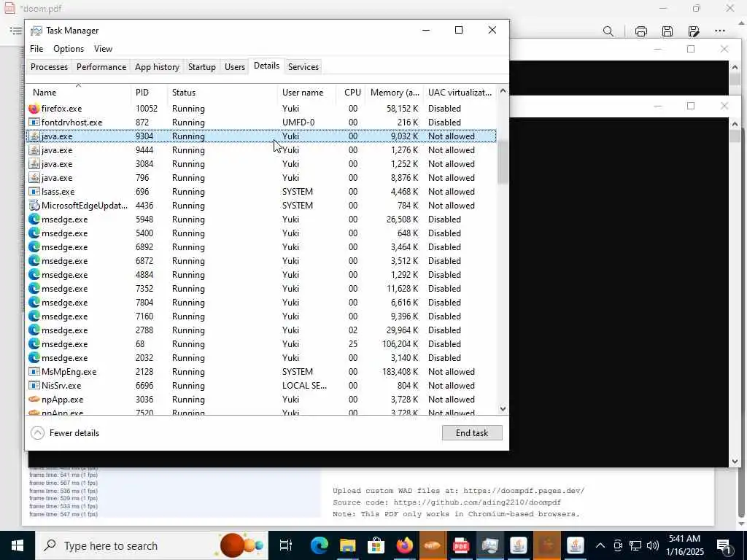Click the PDF app icon in taskbar

(x=461, y=545)
